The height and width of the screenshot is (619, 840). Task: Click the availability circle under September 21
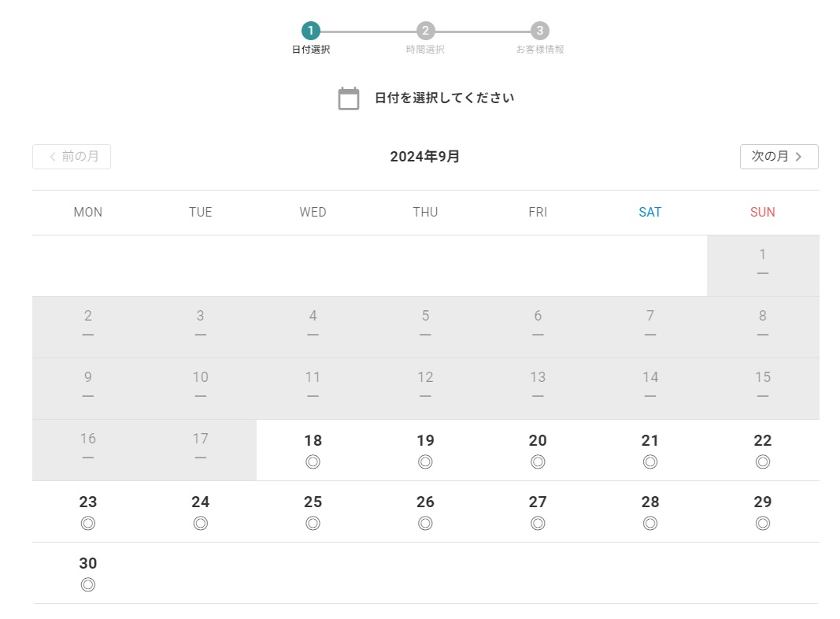click(649, 461)
